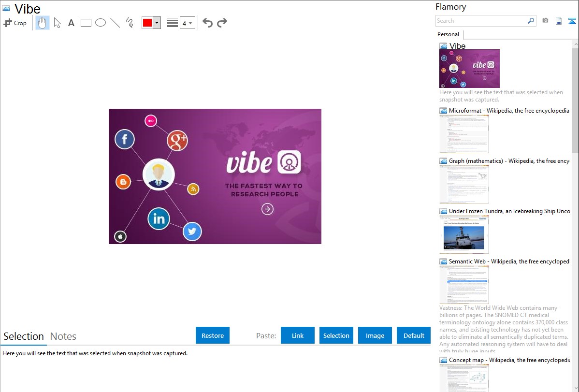Click the snapshot icon beside Semantic Web title
The image size is (579, 392).
tap(443, 261)
